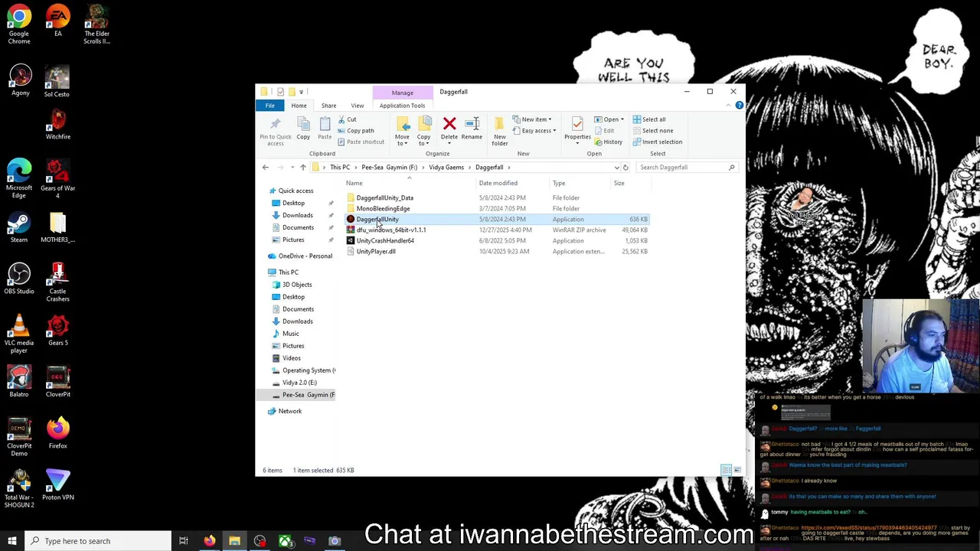Open the Application Tools tab
980x551 pixels.
[x=402, y=106]
